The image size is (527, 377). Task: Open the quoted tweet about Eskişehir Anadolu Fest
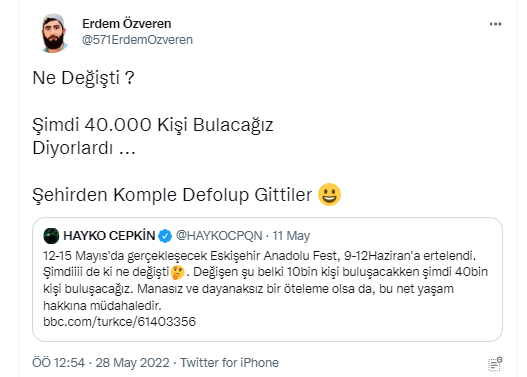267,279
